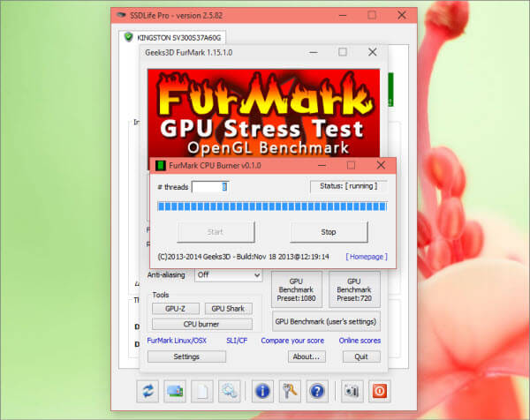The image size is (530, 420).
Task: Click the keys registration icon in SSDLife
Action: 290,391
